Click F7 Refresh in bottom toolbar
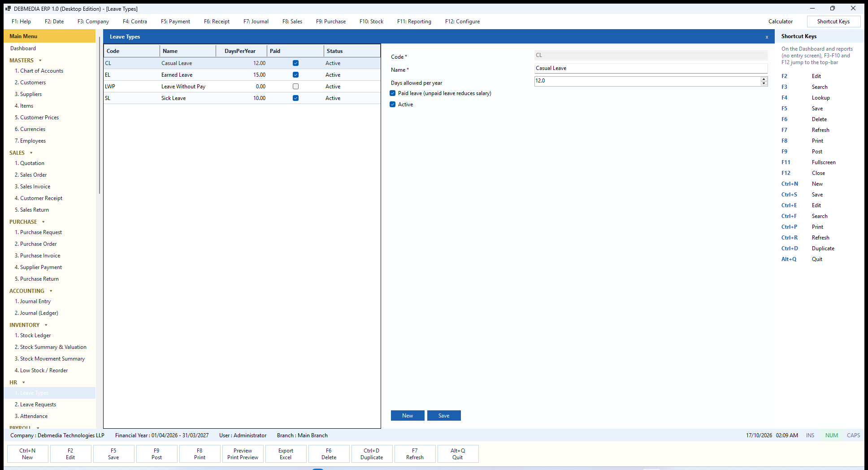Image resolution: width=868 pixels, height=470 pixels. click(415, 454)
